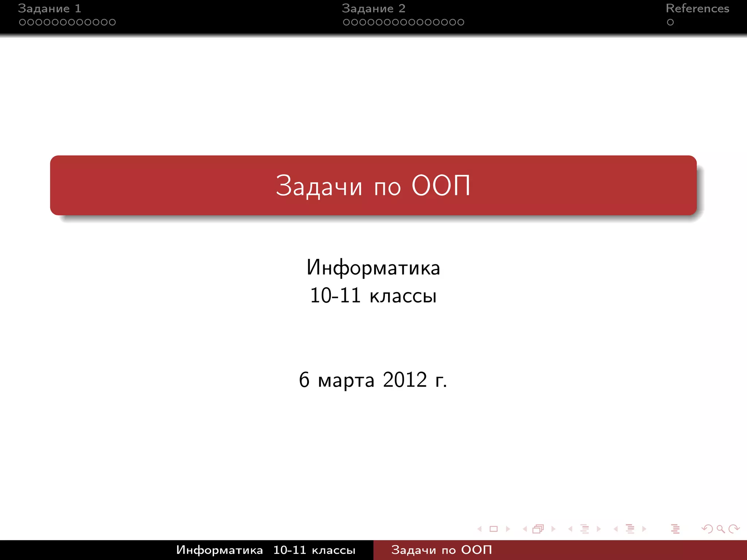Open the Задание 2 section
The width and height of the screenshot is (747, 560).
point(373,8)
